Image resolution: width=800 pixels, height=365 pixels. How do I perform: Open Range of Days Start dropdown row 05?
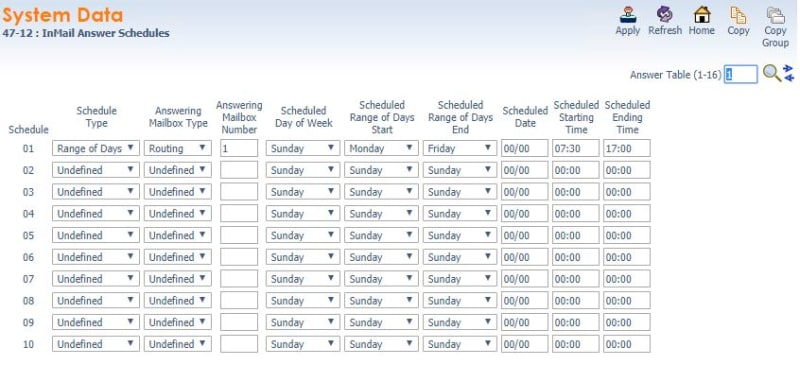coord(381,235)
